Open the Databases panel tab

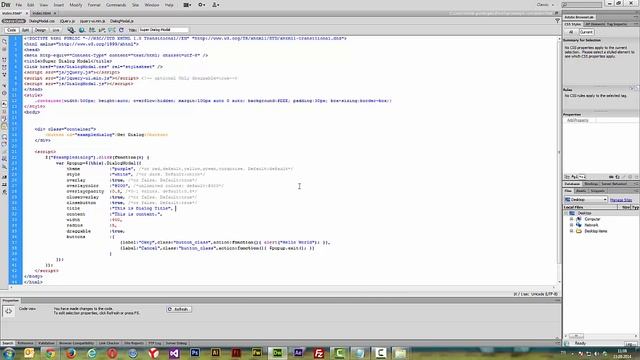click(x=572, y=184)
